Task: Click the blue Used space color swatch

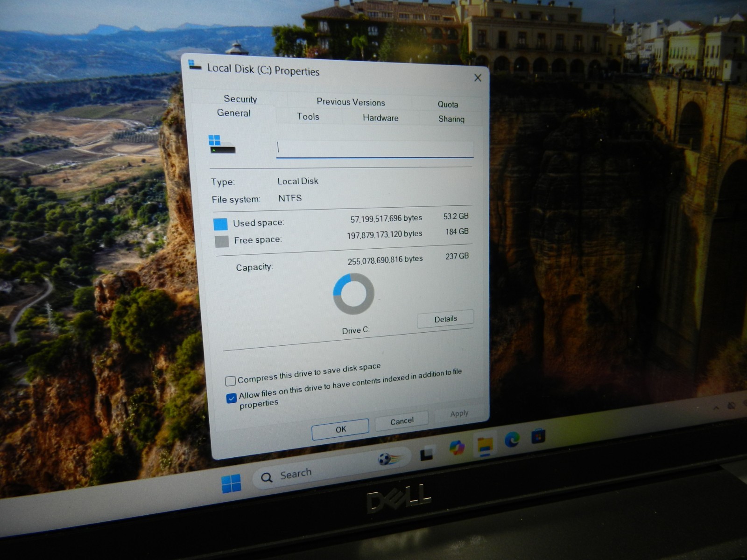Action: tap(220, 224)
